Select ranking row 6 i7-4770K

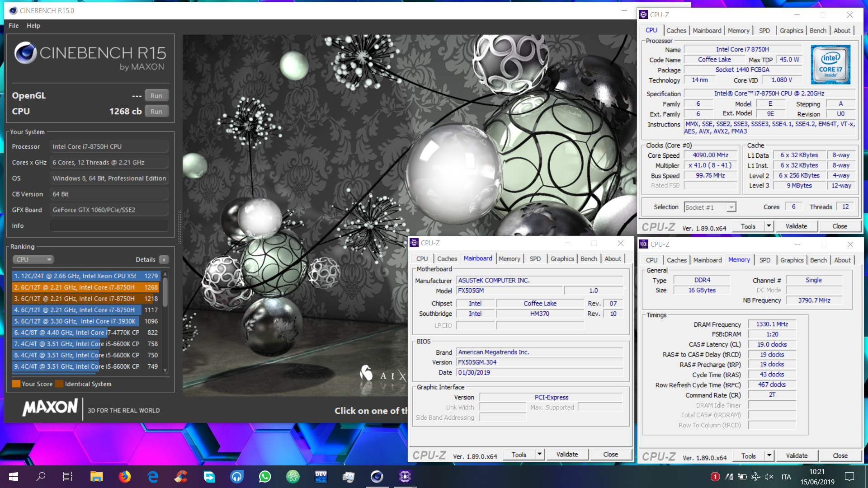tap(86, 332)
